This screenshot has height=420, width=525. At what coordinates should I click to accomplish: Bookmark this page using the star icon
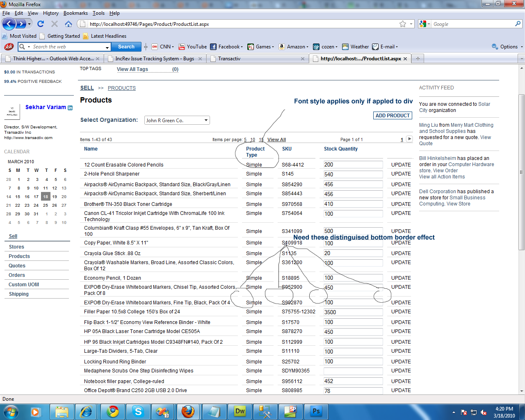tap(403, 24)
